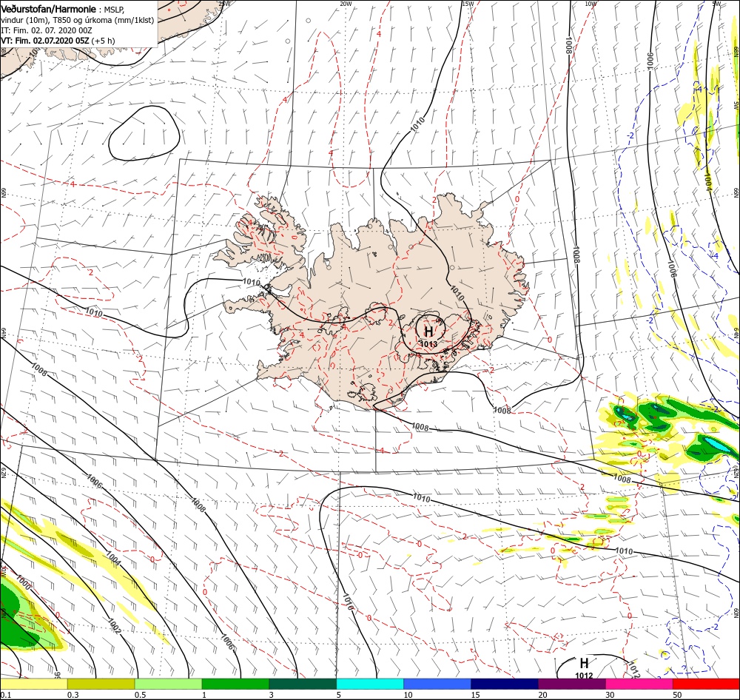The width and height of the screenshot is (740, 700).
Task: Select the "1013" pressure value under Iceland's H
Action: 428,344
